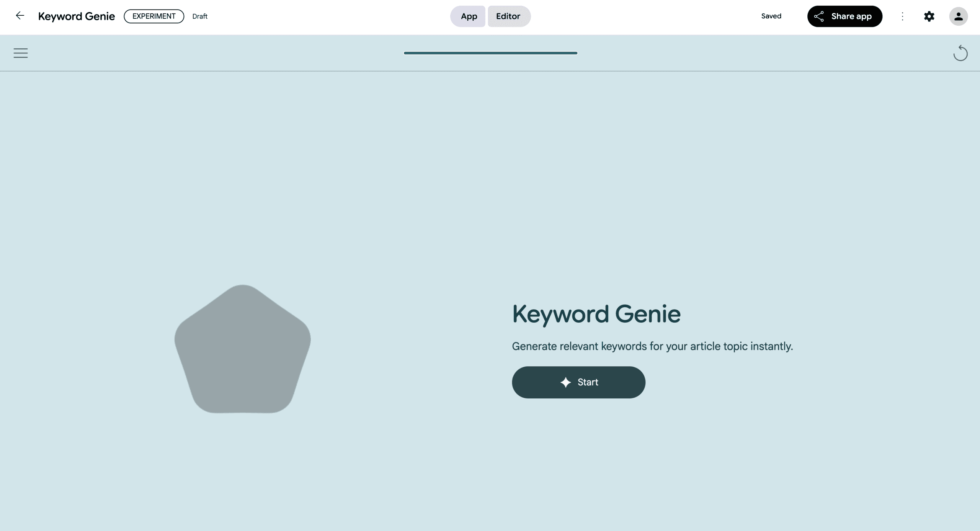Image resolution: width=980 pixels, height=531 pixels.
Task: Click the Draft status label
Action: [200, 16]
